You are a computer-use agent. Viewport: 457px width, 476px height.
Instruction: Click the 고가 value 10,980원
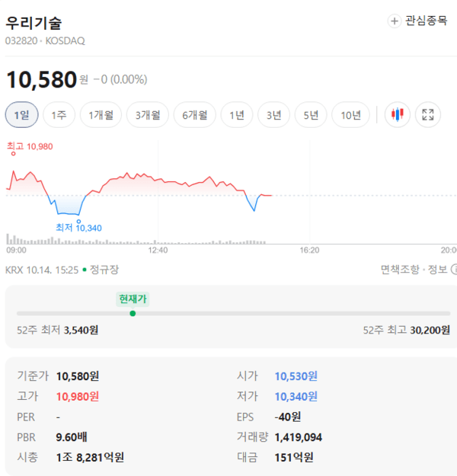[x=78, y=397]
